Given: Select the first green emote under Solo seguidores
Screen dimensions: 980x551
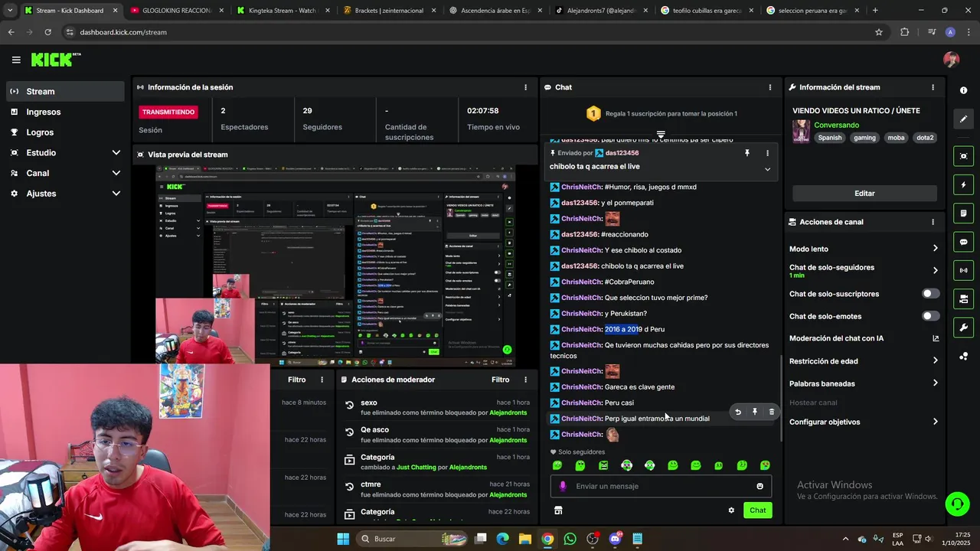Looking at the screenshot, I should [x=557, y=465].
